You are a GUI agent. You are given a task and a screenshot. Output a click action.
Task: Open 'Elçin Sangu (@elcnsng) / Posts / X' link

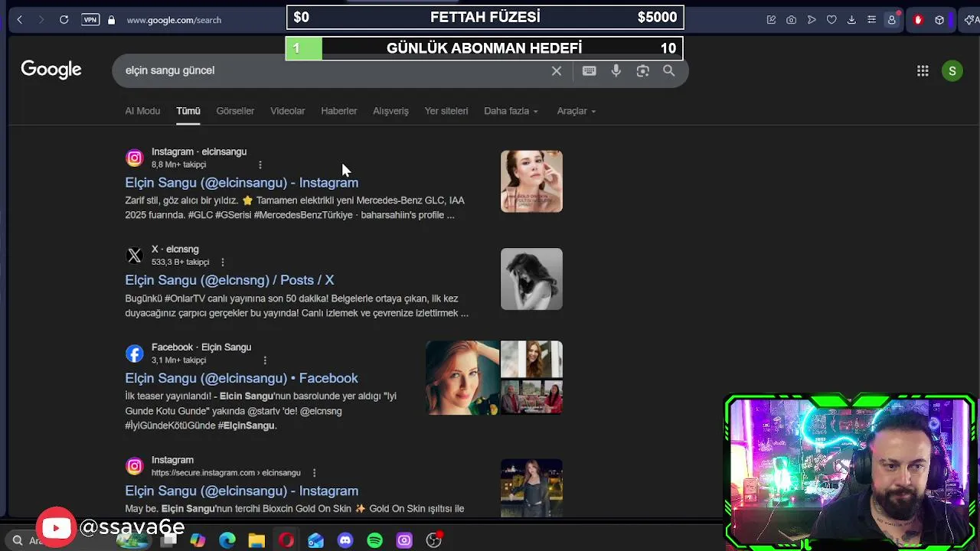pos(229,280)
